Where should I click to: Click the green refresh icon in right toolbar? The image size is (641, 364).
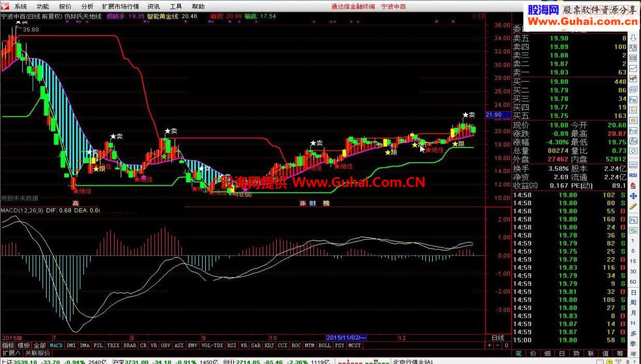[x=633, y=230]
